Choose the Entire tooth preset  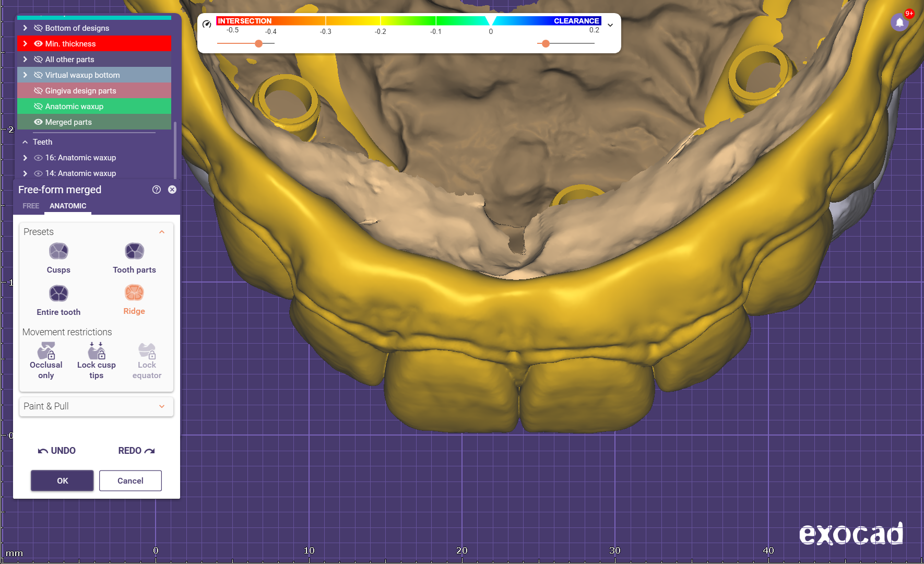(x=58, y=293)
